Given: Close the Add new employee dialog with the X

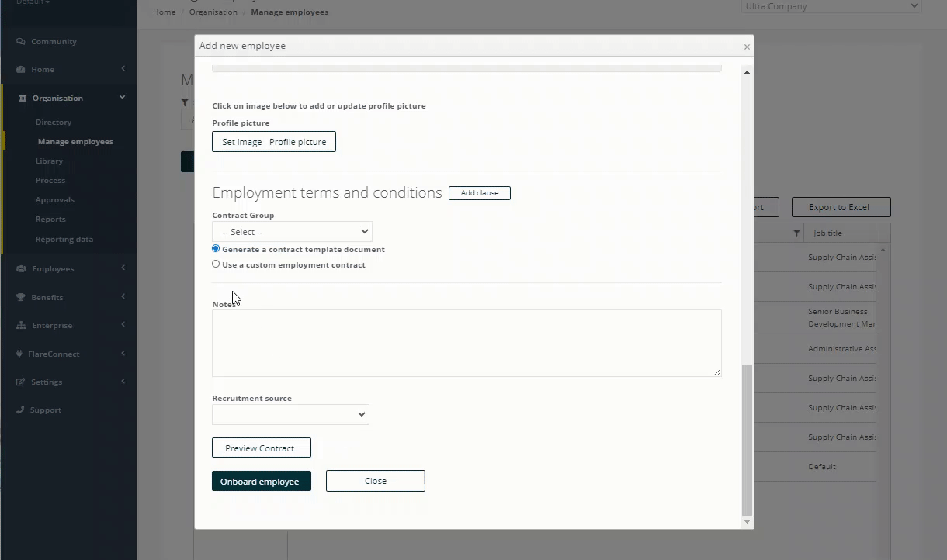Looking at the screenshot, I should [747, 47].
